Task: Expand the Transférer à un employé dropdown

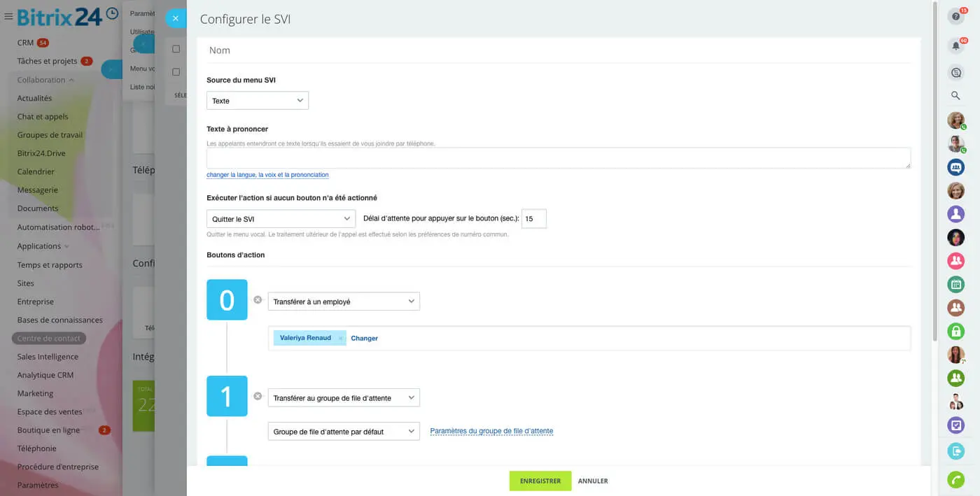Action: point(343,302)
